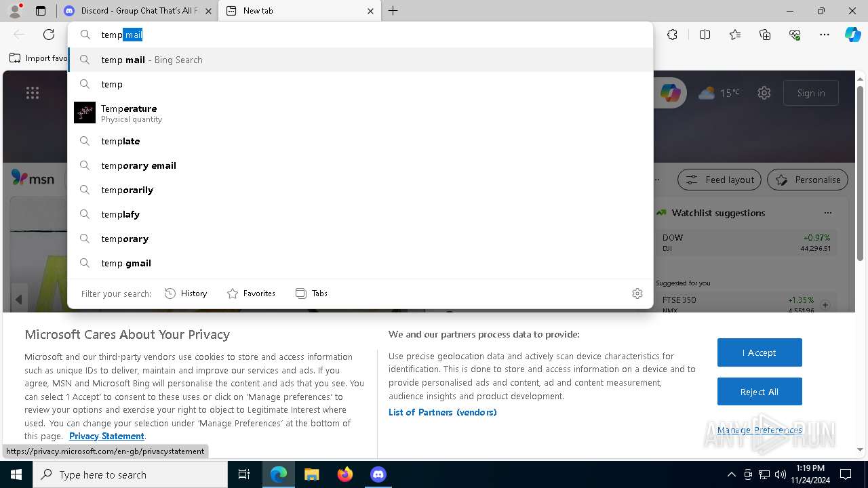Viewport: 868px width, 488px height.
Task: Open Copilot sidebar icon
Action: [x=852, y=35]
